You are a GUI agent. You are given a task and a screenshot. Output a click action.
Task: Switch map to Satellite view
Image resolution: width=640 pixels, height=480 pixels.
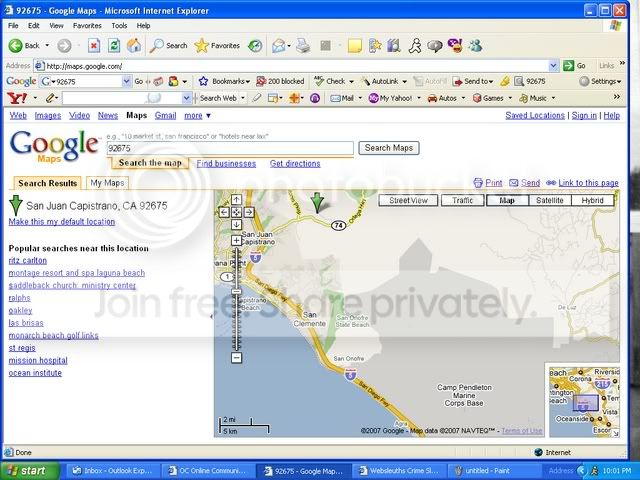click(549, 200)
